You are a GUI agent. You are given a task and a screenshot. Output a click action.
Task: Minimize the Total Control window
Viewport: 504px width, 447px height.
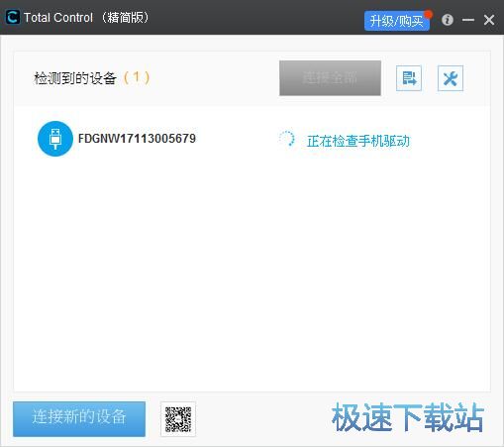tap(468, 20)
